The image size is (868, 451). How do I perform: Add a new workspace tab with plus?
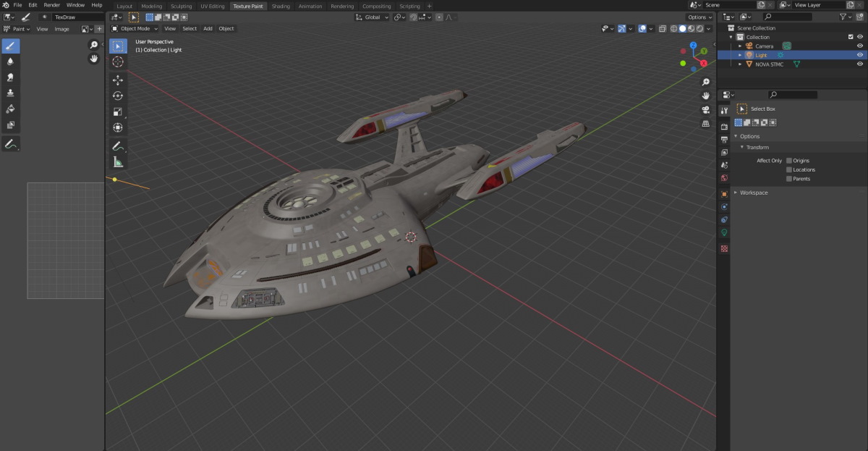pyautogui.click(x=429, y=6)
